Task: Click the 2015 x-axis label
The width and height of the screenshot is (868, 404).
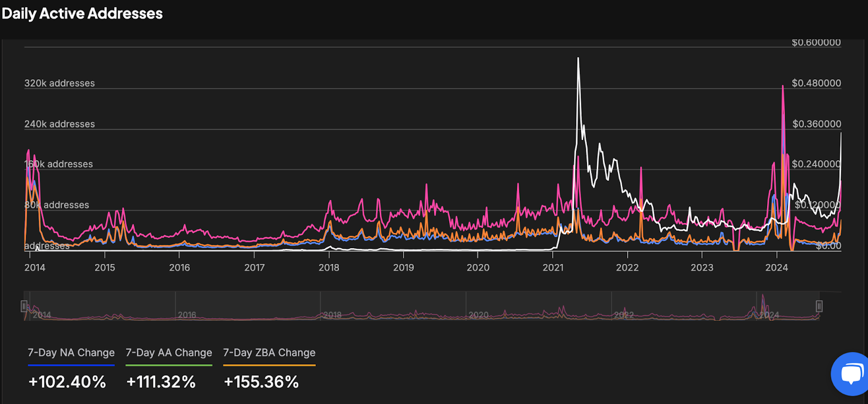Action: (105, 268)
